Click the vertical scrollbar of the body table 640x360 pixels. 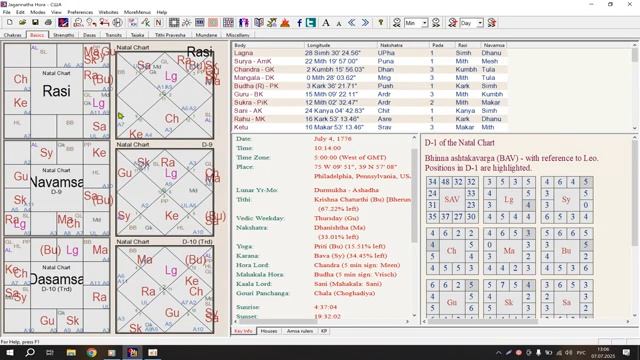click(x=635, y=86)
